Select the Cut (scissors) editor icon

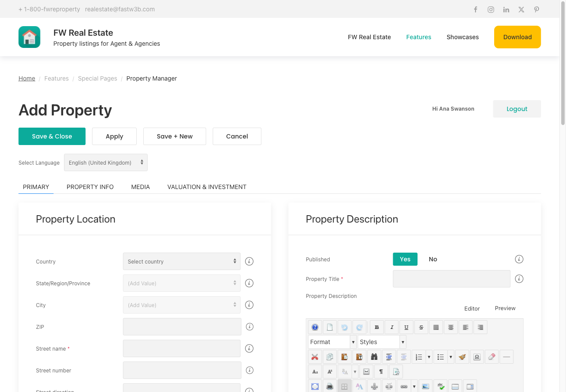coord(315,356)
